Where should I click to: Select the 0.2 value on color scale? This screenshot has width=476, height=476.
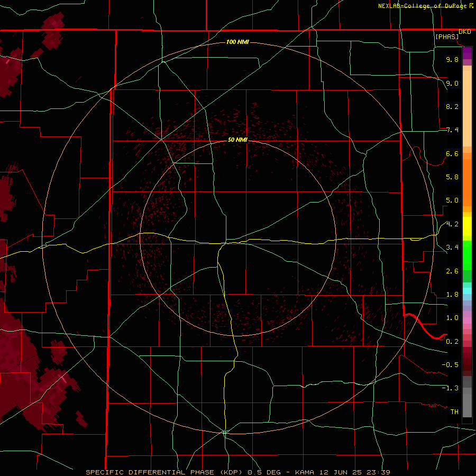click(x=452, y=342)
